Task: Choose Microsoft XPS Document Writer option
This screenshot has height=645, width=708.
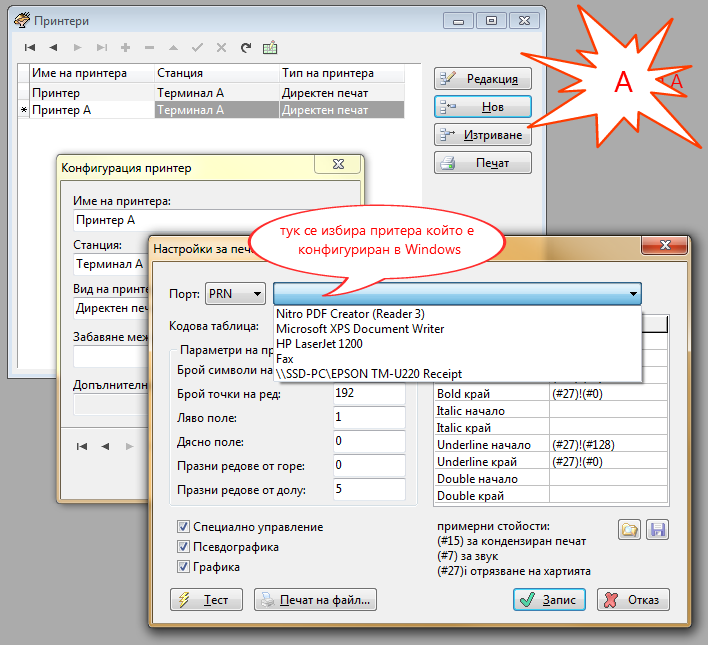Action: (x=360, y=328)
